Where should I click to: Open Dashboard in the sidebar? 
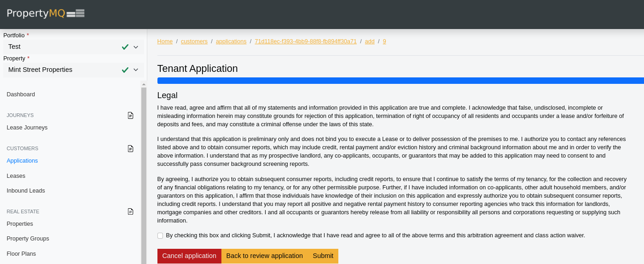click(21, 94)
